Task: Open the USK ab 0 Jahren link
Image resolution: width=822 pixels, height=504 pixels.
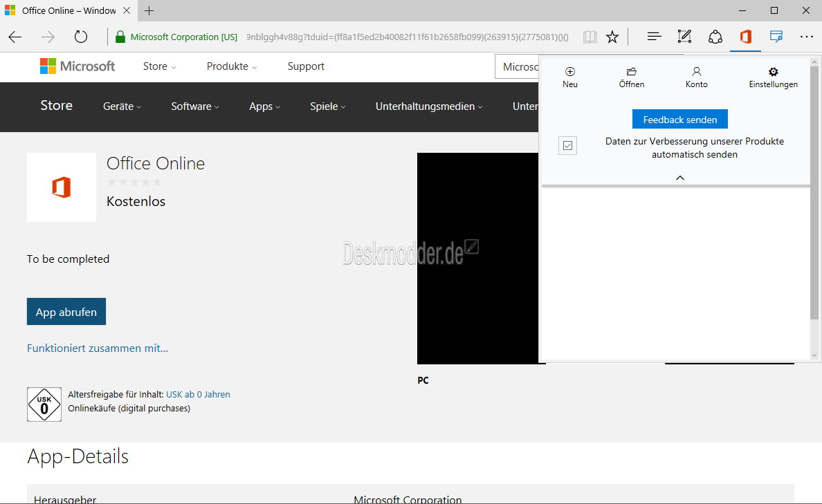Action: click(x=198, y=395)
